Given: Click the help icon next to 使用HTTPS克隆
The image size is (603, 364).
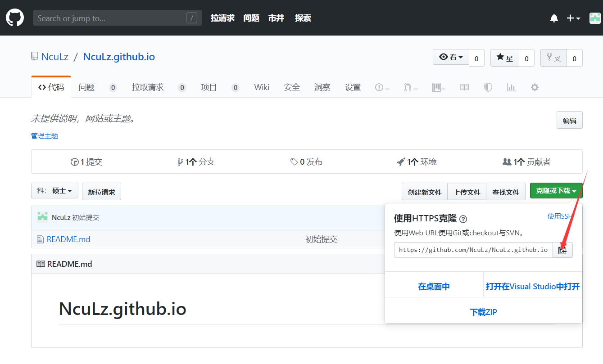Looking at the screenshot, I should (x=463, y=219).
